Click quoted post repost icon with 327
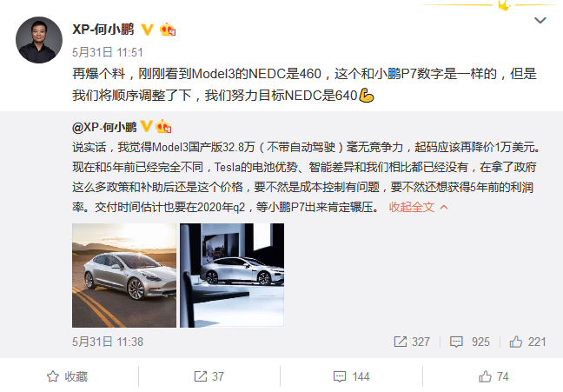Viewport: 563px width, 392px height. (412, 342)
